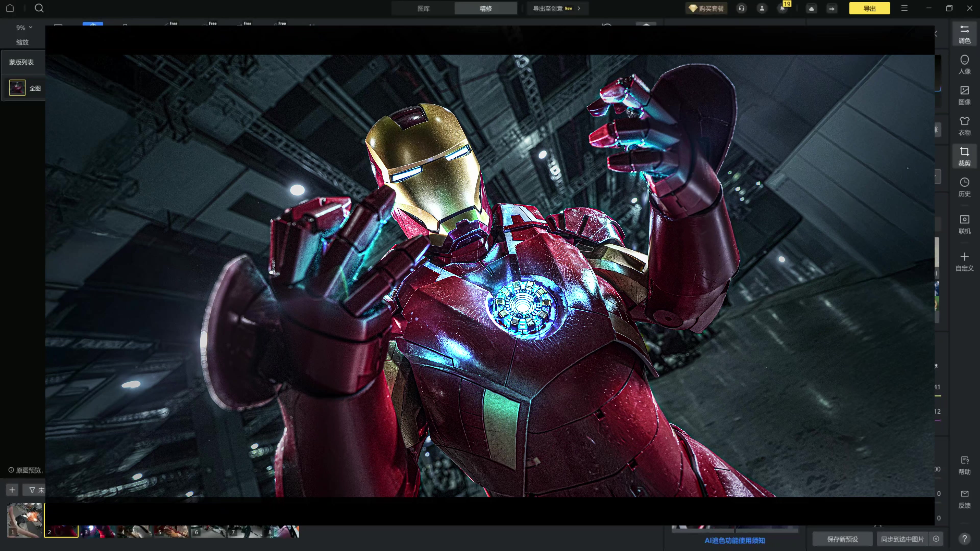The height and width of the screenshot is (551, 980).
Task: Click the 保存新预设 save preset button
Action: point(842,539)
